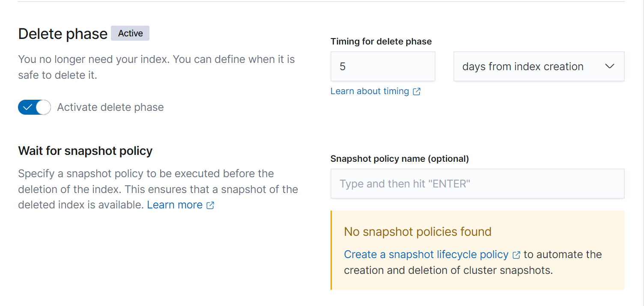Follow the Create a snapshot lifecycle policy link

[x=426, y=255]
